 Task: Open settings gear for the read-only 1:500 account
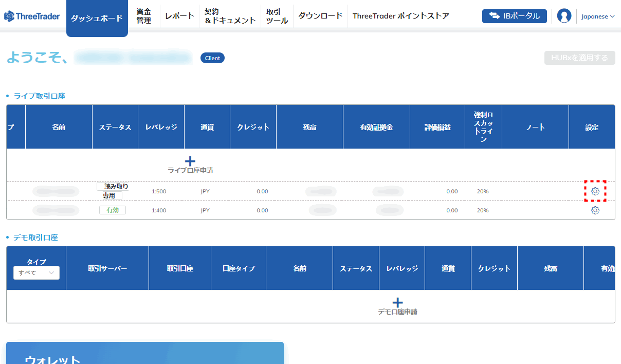click(595, 191)
